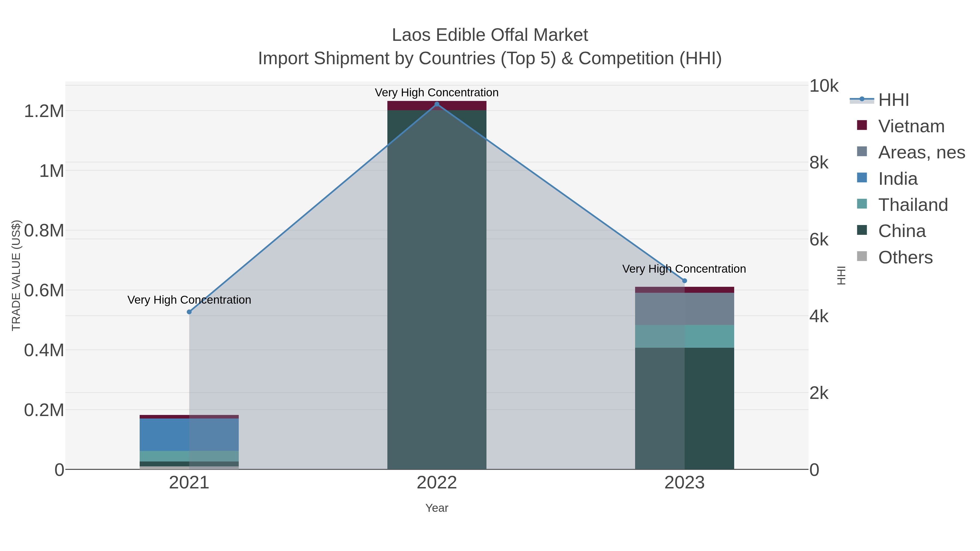Click the 1.2M left axis tick
This screenshot has width=980, height=551.
coord(44,111)
